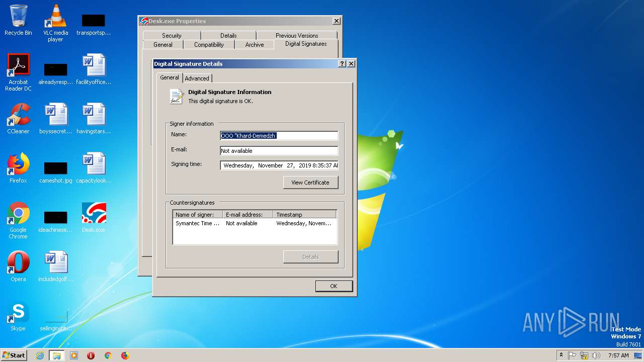Select the facilityoffice Word document icon

click(94, 69)
